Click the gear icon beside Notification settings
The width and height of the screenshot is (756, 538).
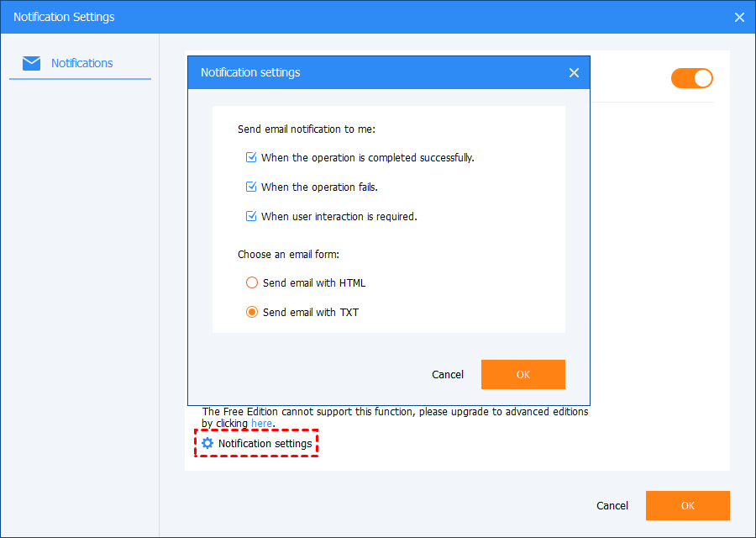pos(207,443)
